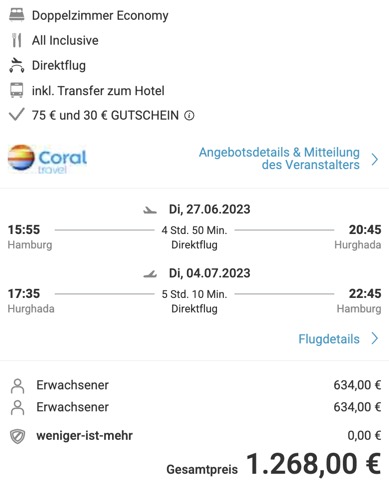The width and height of the screenshot is (389, 487).
Task: Click the bed icon beside Doppelzimmer Economy
Action: 16,15
